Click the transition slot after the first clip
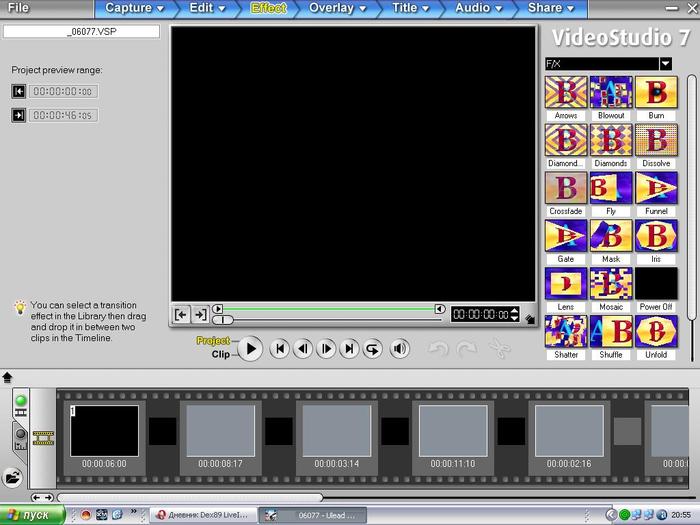700x525 pixels. (x=162, y=431)
